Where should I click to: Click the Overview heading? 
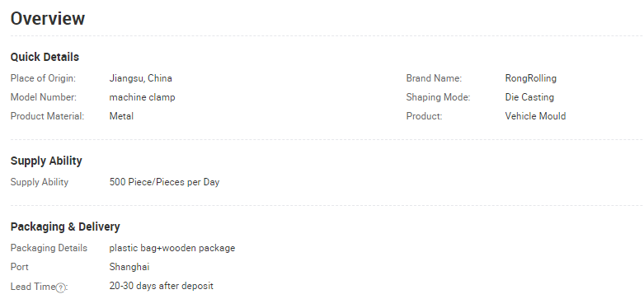[48, 18]
